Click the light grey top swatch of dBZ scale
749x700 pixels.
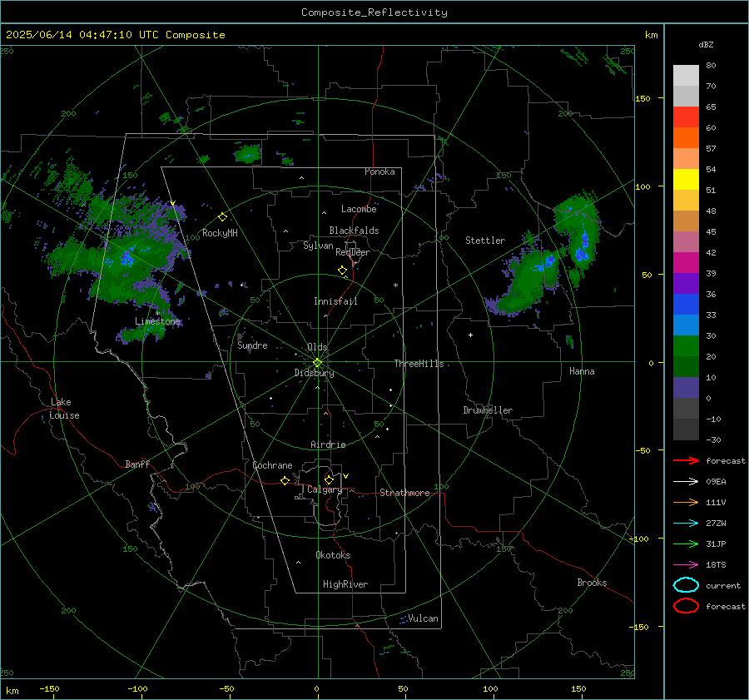click(x=686, y=76)
